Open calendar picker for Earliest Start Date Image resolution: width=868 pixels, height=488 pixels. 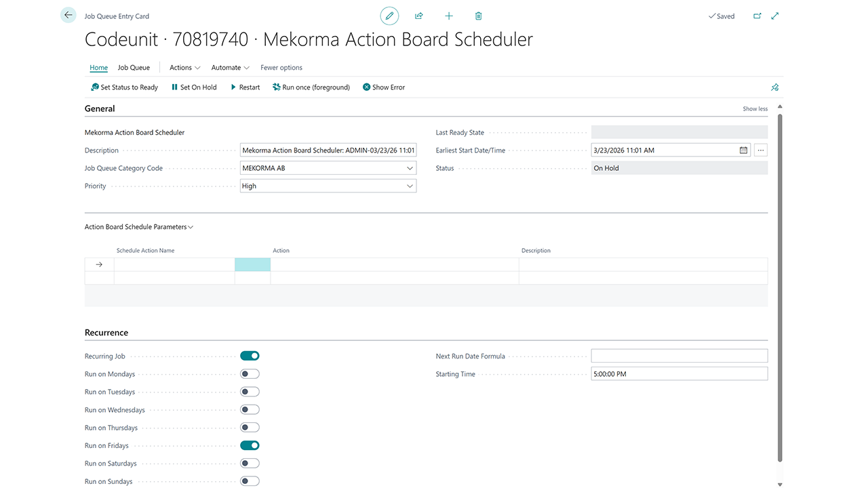pyautogui.click(x=744, y=150)
